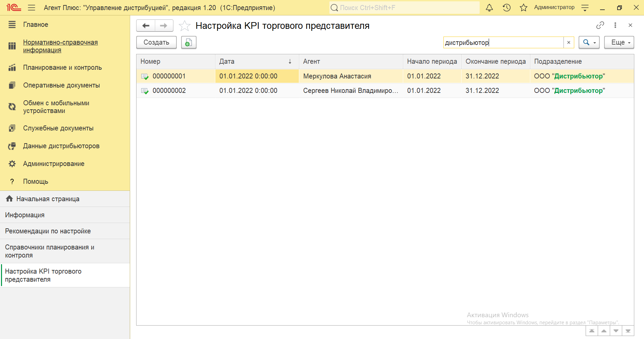The height and width of the screenshot is (339, 644).
Task: Click the Администрирование gear icon
Action: (x=12, y=164)
